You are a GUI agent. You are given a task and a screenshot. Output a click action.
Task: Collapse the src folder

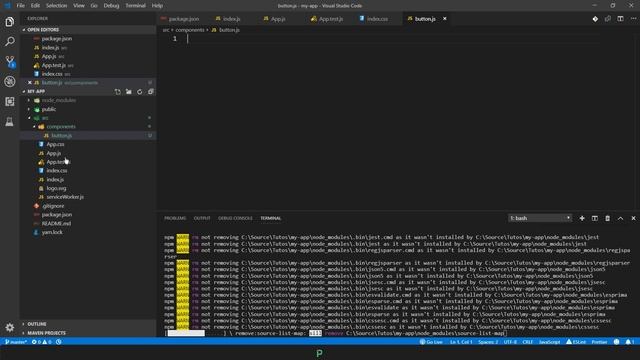[x=45, y=118]
